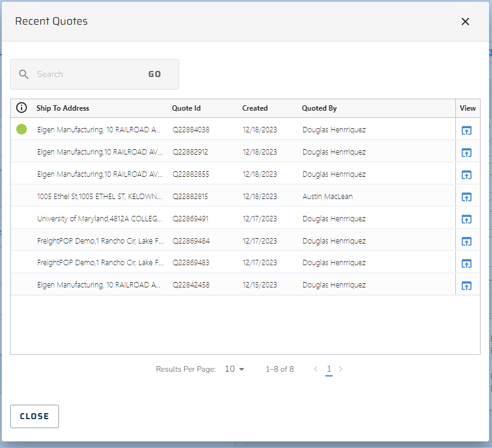Select quote id Q22882912 cell

point(190,152)
